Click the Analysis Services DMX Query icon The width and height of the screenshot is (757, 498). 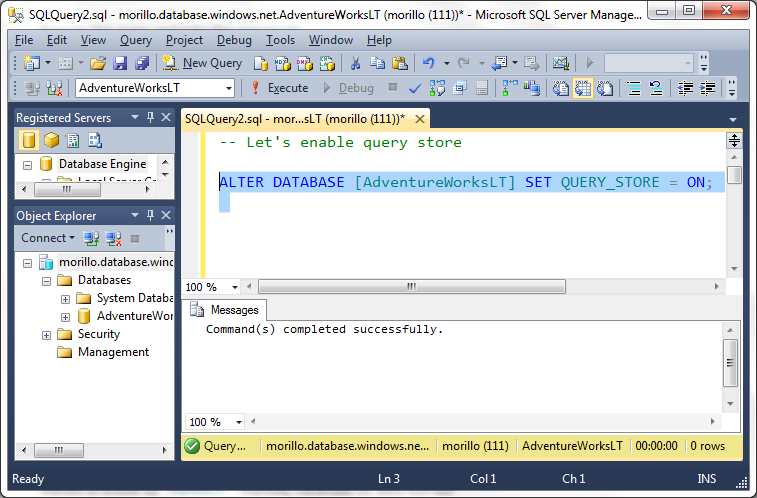coord(305,63)
